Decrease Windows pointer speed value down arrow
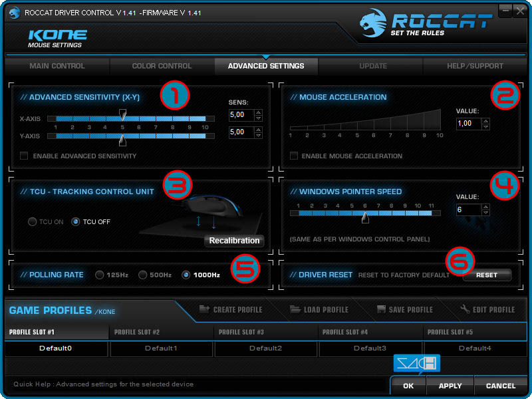The height and width of the screenshot is (399, 532). point(486,213)
